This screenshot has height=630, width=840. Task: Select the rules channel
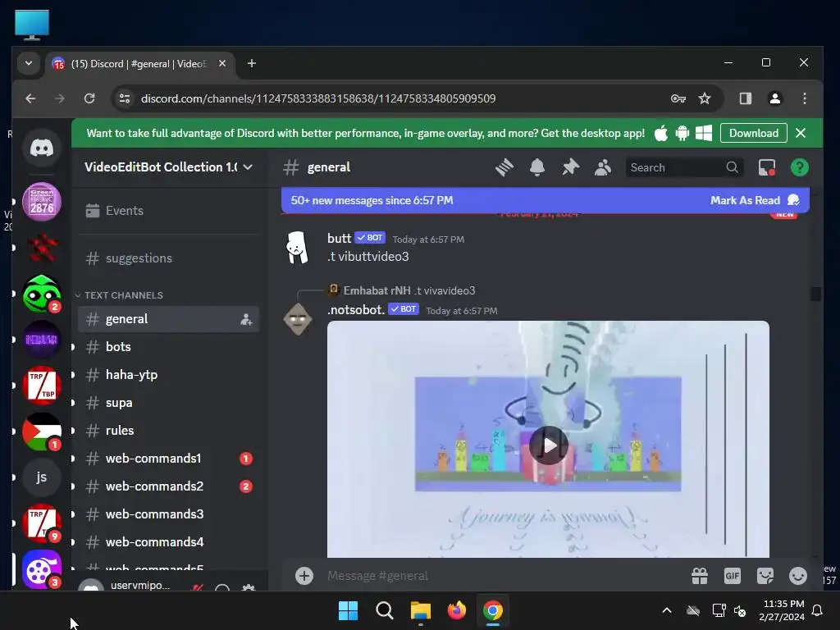(169, 431)
